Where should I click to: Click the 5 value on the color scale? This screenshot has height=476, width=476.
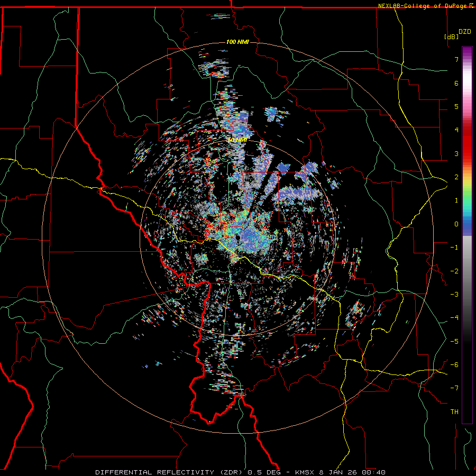pyautogui.click(x=456, y=106)
